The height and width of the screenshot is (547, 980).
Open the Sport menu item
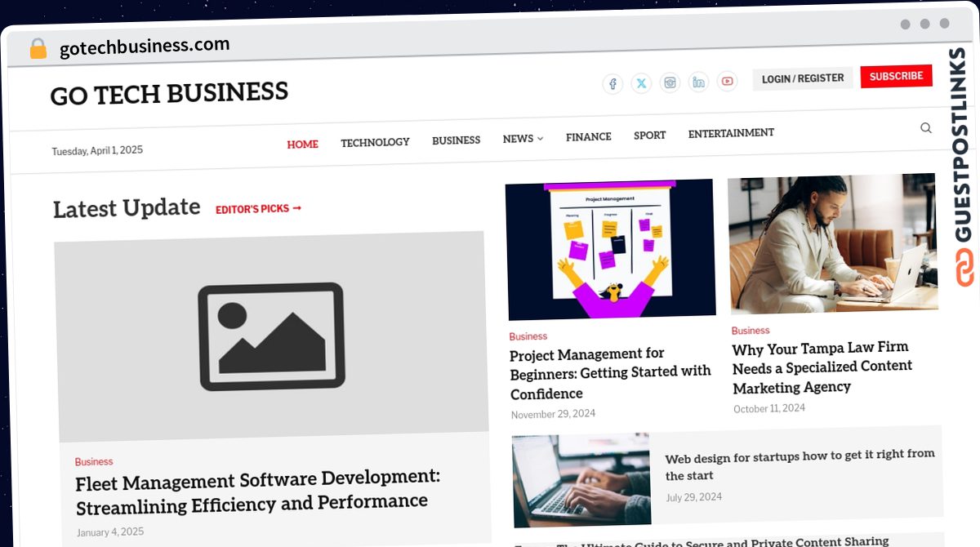[649, 136]
